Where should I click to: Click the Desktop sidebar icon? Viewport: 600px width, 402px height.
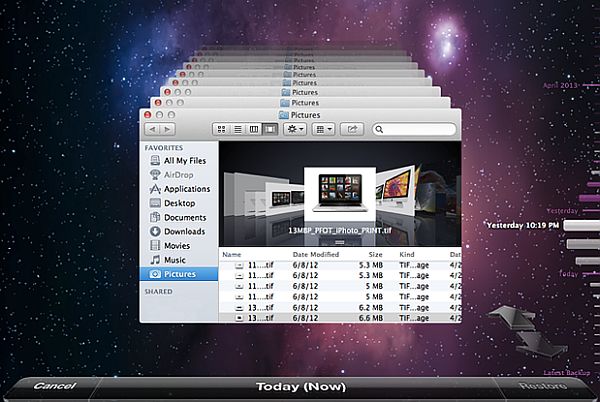tap(155, 203)
